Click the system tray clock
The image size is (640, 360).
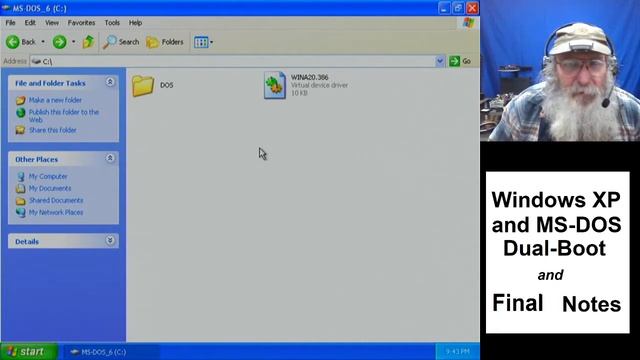pyautogui.click(x=458, y=351)
